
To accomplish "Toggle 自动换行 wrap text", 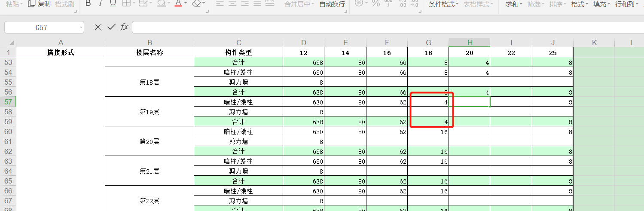I will click(332, 4).
